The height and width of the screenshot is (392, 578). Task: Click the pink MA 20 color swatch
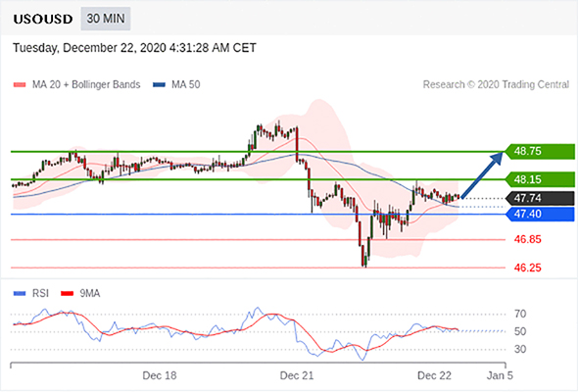pos(20,85)
